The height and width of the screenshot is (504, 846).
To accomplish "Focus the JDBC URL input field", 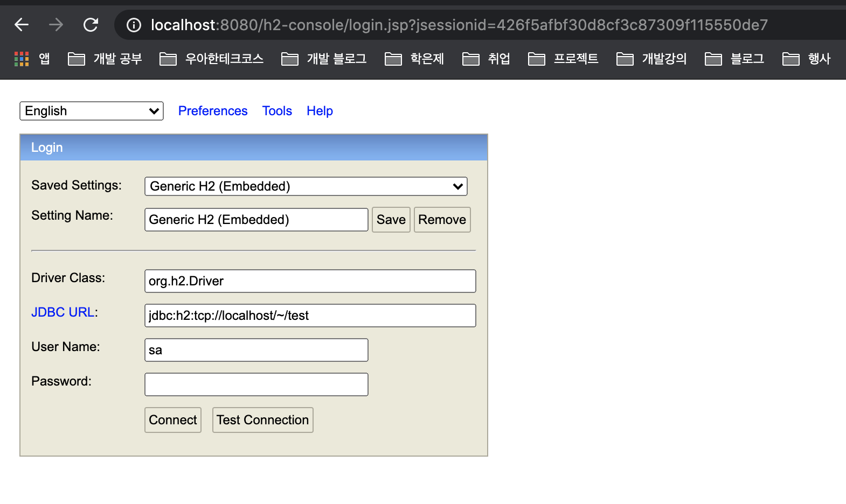I will pyautogui.click(x=310, y=316).
